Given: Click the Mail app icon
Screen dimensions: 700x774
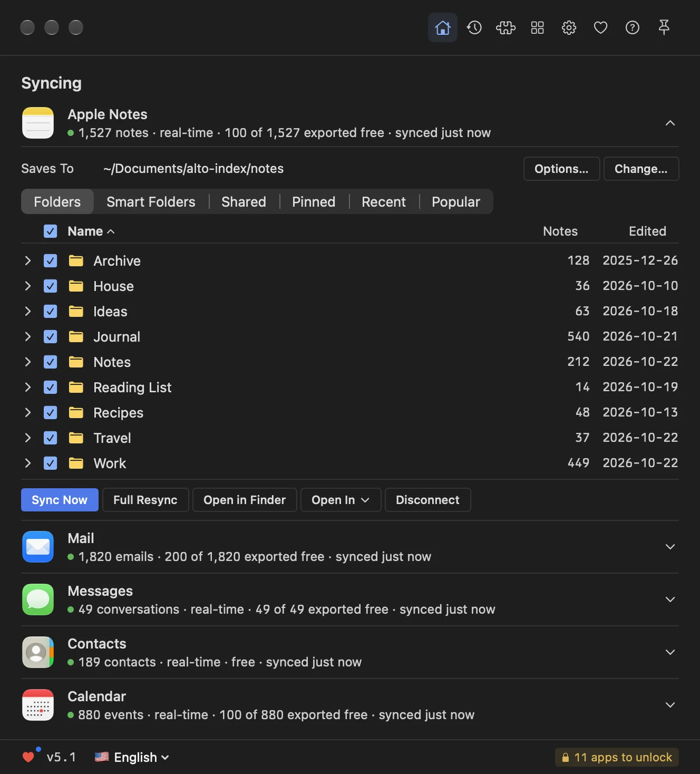Looking at the screenshot, I should point(38,547).
